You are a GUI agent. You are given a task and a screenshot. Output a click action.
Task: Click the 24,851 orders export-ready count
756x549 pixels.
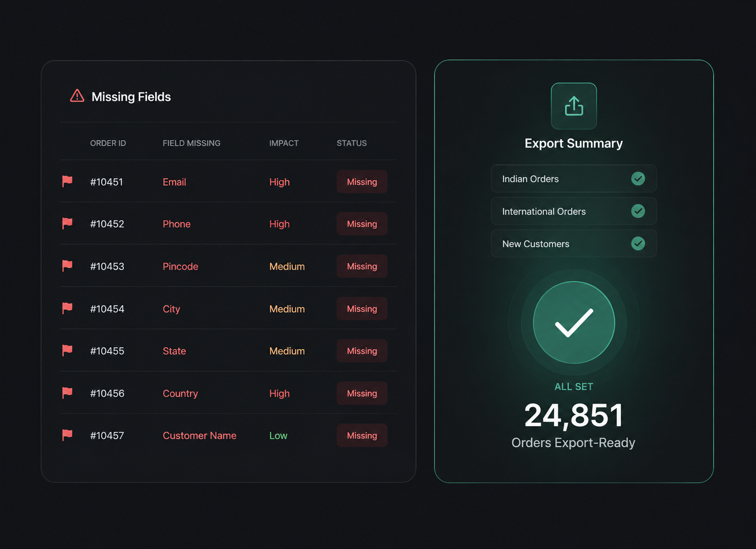tap(574, 415)
